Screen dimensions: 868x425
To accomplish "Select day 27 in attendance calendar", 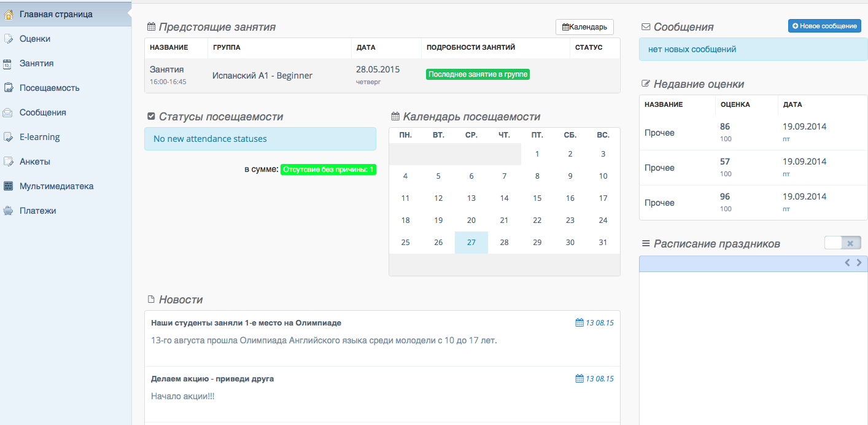I will pos(471,243).
